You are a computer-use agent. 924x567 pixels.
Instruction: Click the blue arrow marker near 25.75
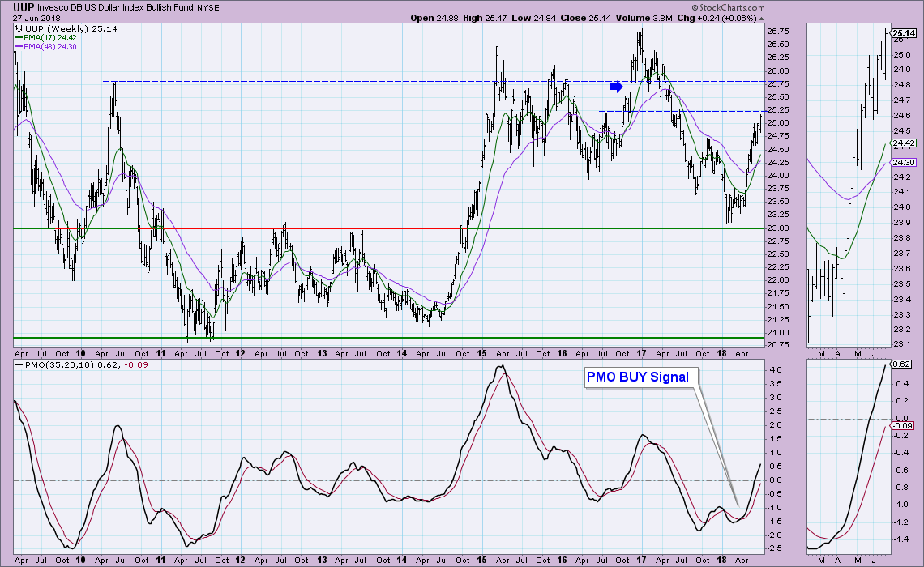pyautogui.click(x=616, y=86)
